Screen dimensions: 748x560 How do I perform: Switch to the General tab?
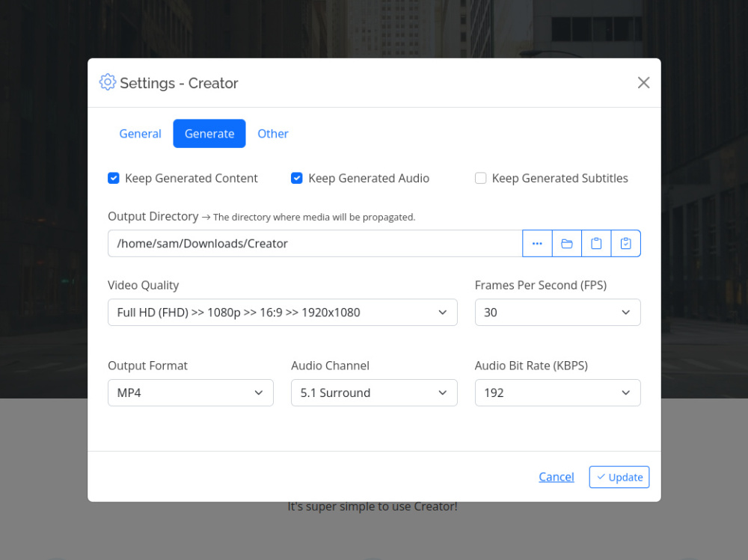point(141,134)
